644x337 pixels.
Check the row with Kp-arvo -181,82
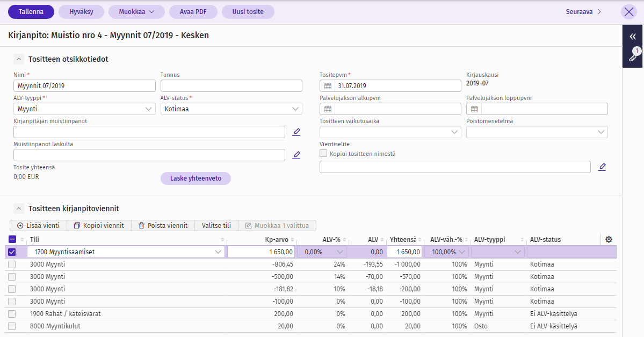pyautogui.click(x=12, y=289)
